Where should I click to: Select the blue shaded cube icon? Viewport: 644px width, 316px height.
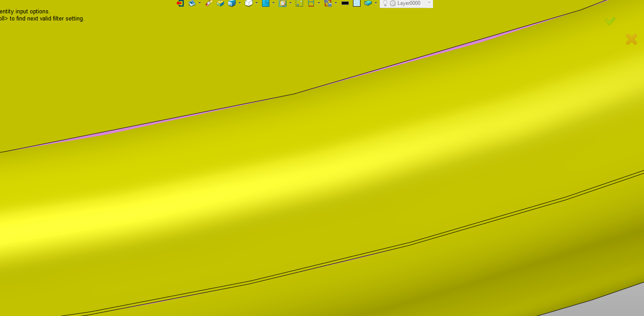[x=232, y=3]
